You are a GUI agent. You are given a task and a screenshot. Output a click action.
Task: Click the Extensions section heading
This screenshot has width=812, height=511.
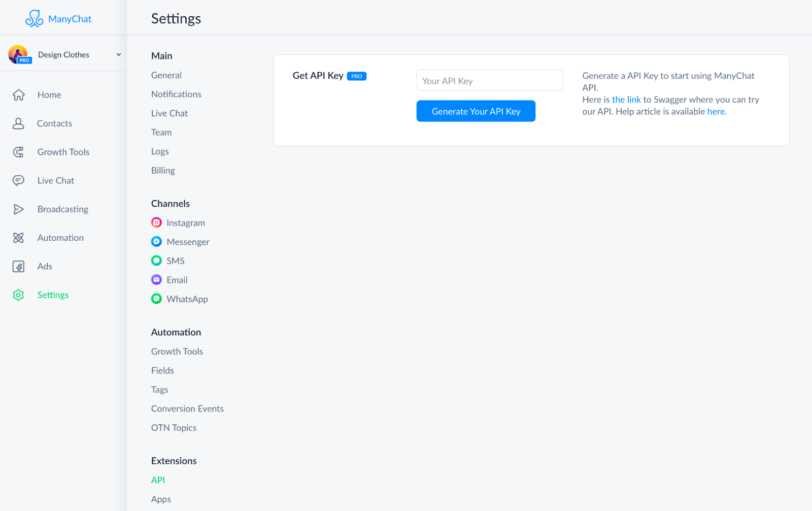pyautogui.click(x=174, y=461)
